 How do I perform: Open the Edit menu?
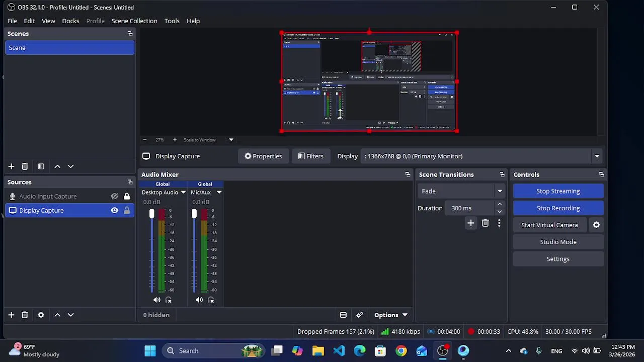coord(29,21)
